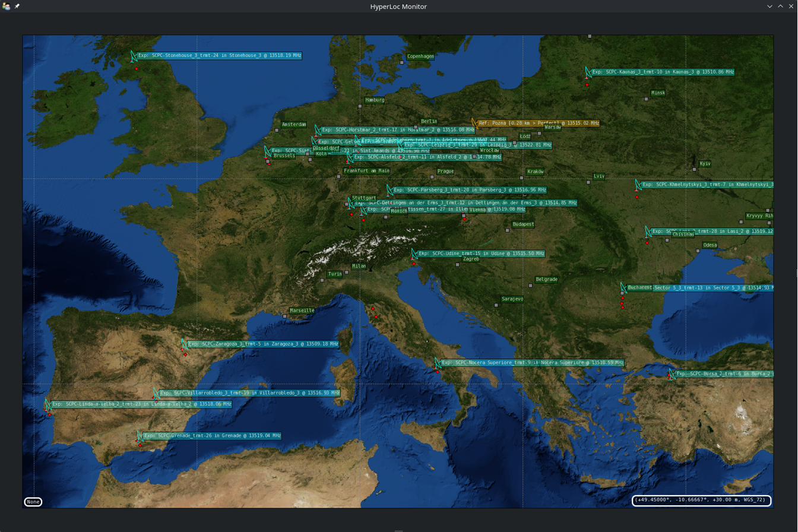798x532 pixels.
Task: Select the Khmelnytskyi_3 antenna icon
Action: pos(638,185)
